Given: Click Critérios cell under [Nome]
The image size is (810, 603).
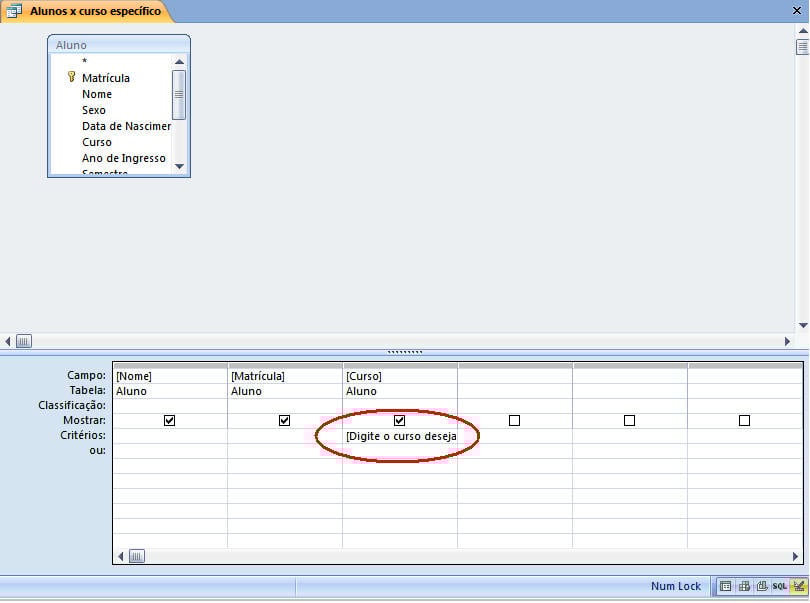Looking at the screenshot, I should point(170,436).
